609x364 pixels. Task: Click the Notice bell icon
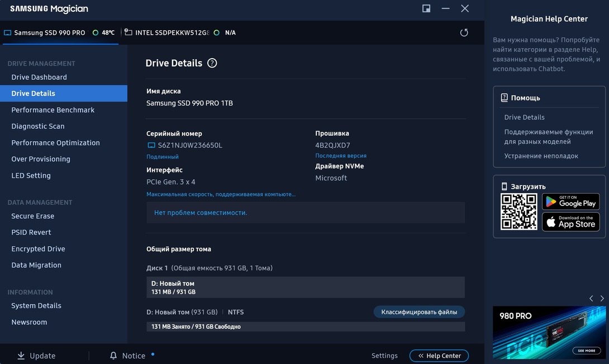pyautogui.click(x=113, y=356)
